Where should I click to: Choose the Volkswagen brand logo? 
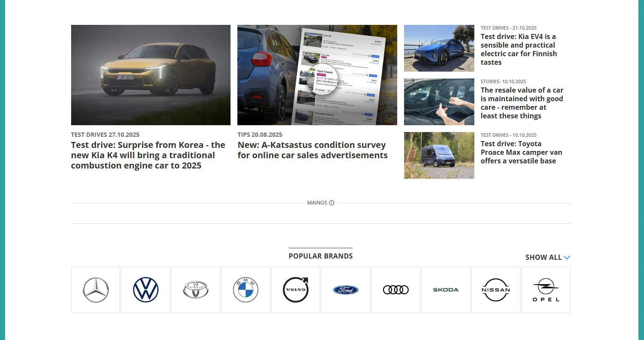tap(146, 290)
